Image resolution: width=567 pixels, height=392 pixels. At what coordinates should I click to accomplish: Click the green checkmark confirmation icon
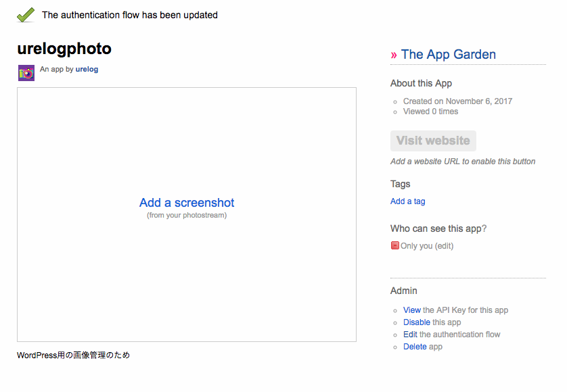pos(26,15)
